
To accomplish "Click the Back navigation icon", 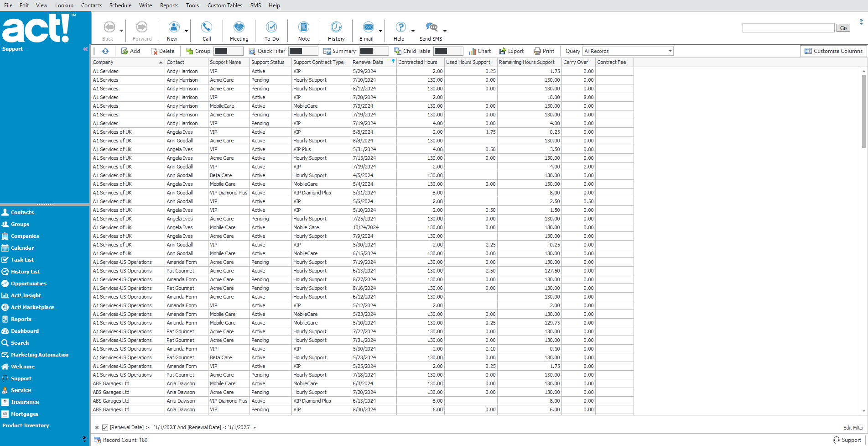I will (x=109, y=27).
